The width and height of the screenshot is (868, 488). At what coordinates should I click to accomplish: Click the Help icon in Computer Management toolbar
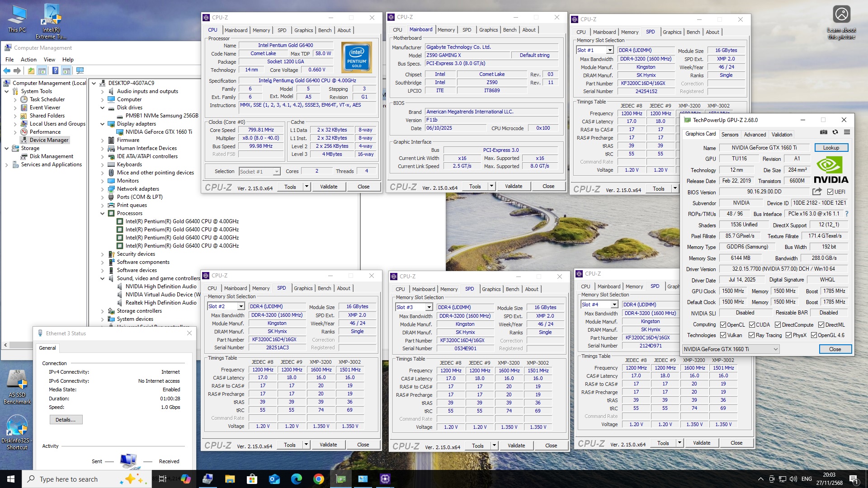click(55, 70)
